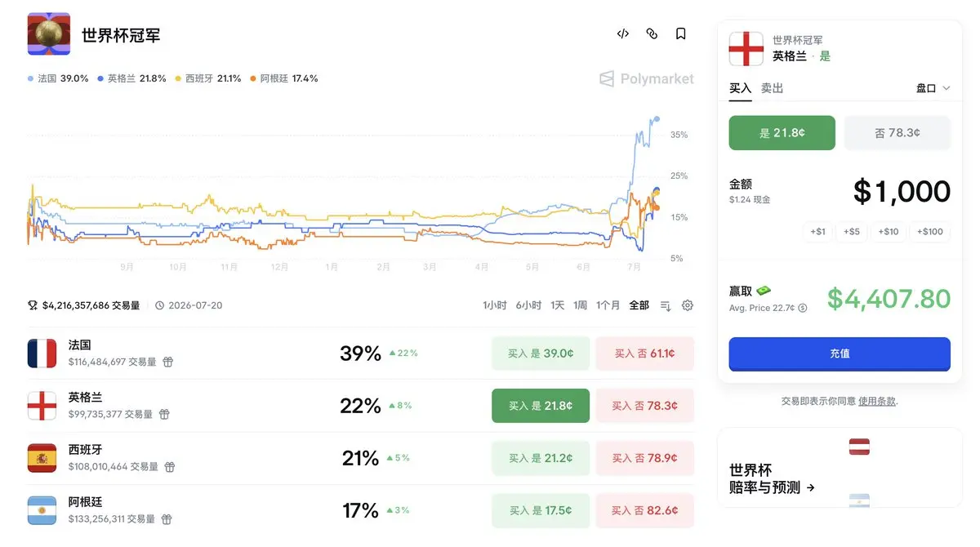
Task: Click info icon beside Avg. Price
Action: click(x=803, y=309)
